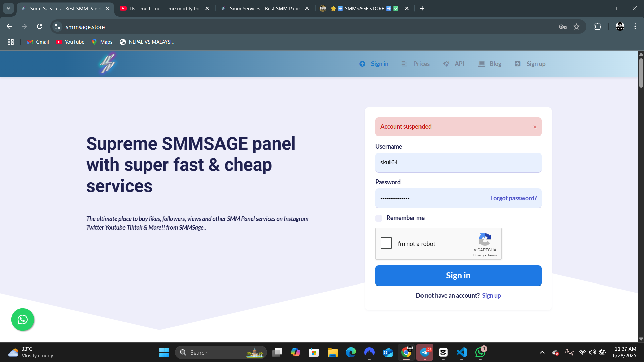Open Telegram from the taskbar
644x362 pixels.
pos(425,352)
